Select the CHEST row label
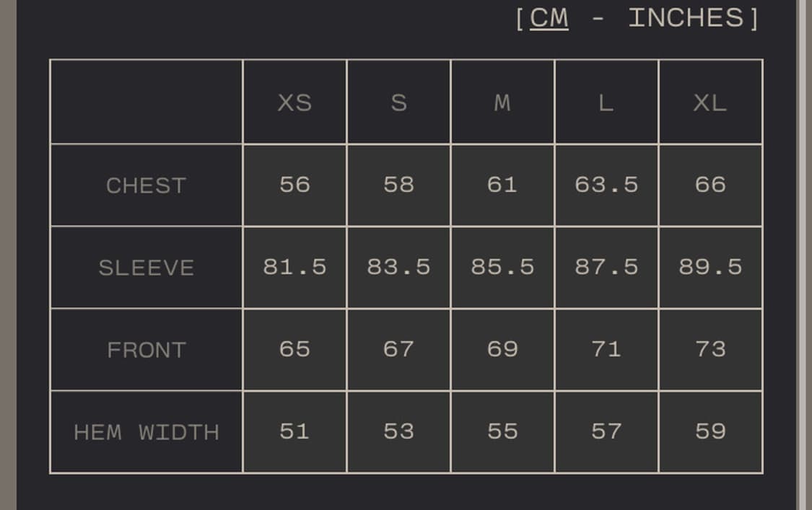 point(146,185)
